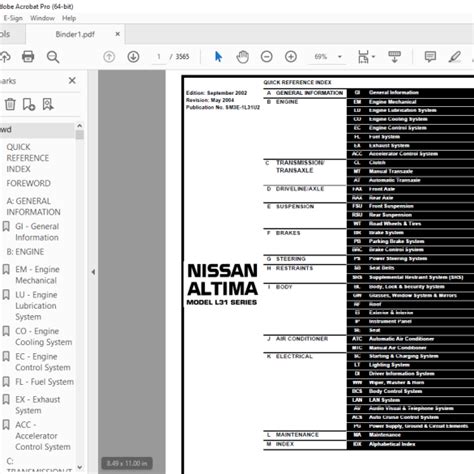This screenshot has height=474, width=474.
Task: Click Seat Belts link in index page
Action: 382,268
